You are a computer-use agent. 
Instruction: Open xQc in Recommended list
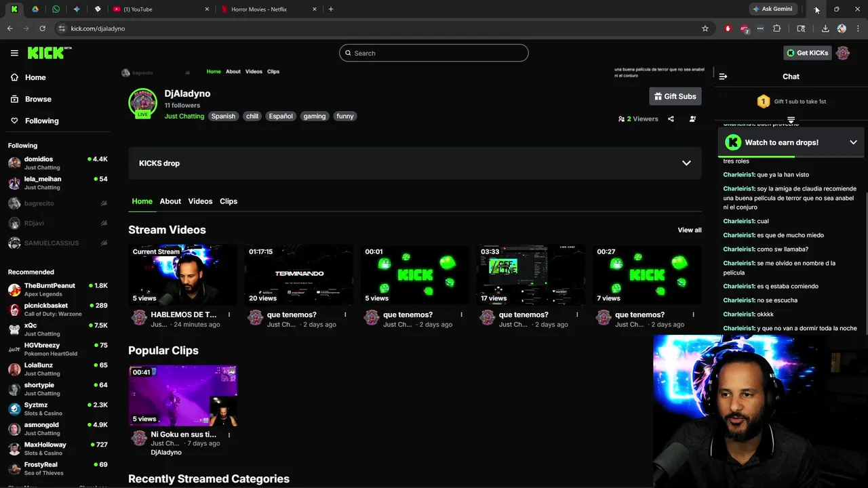[58, 329]
